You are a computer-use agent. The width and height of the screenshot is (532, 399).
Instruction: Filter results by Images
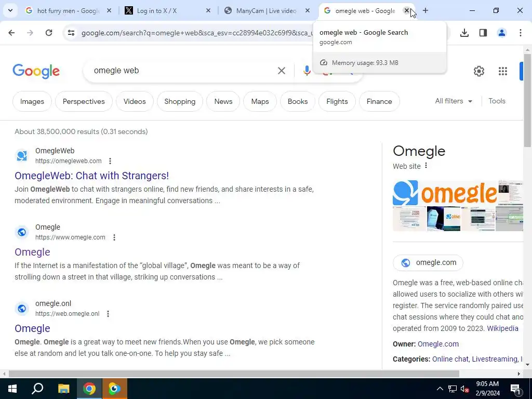32,101
